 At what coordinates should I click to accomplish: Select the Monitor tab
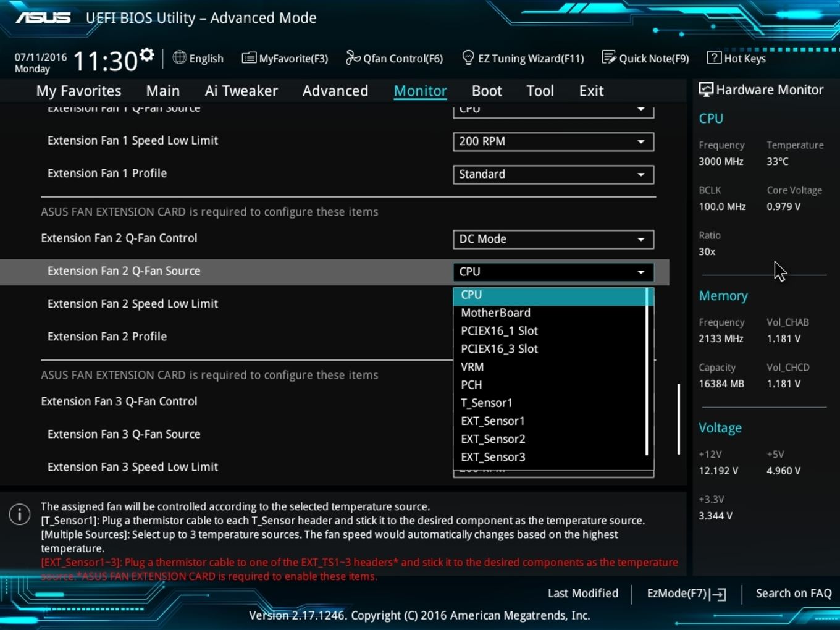point(421,91)
